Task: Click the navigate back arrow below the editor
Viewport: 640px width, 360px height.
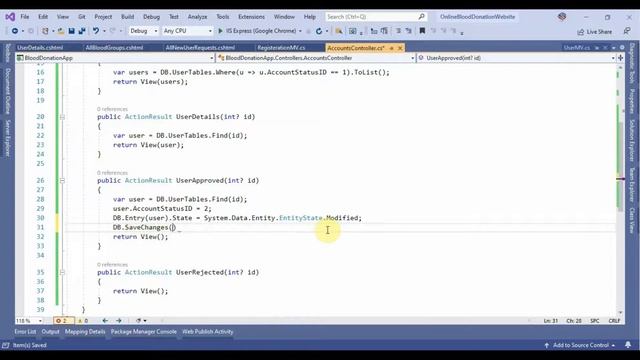Action: pyautogui.click(x=105, y=321)
